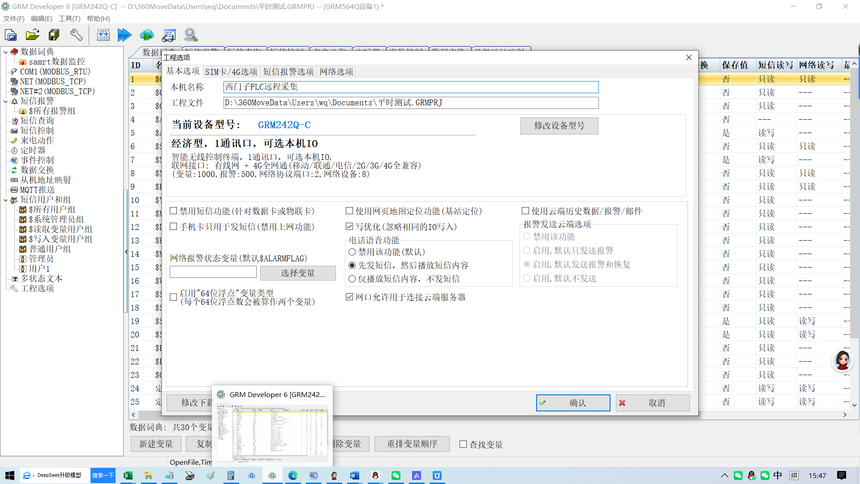Confirm with the 确认 button
860x484 pixels.
(573, 403)
